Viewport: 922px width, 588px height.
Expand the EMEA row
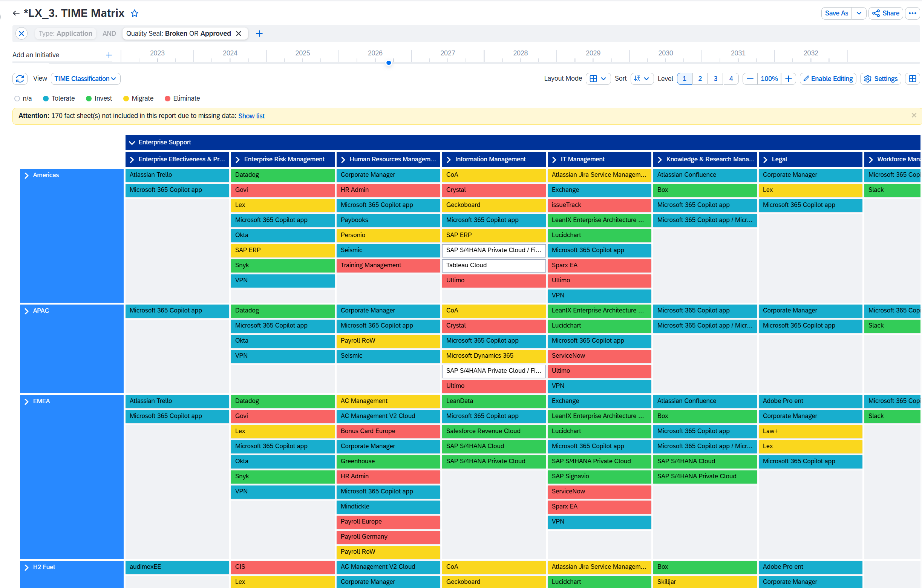(x=26, y=401)
